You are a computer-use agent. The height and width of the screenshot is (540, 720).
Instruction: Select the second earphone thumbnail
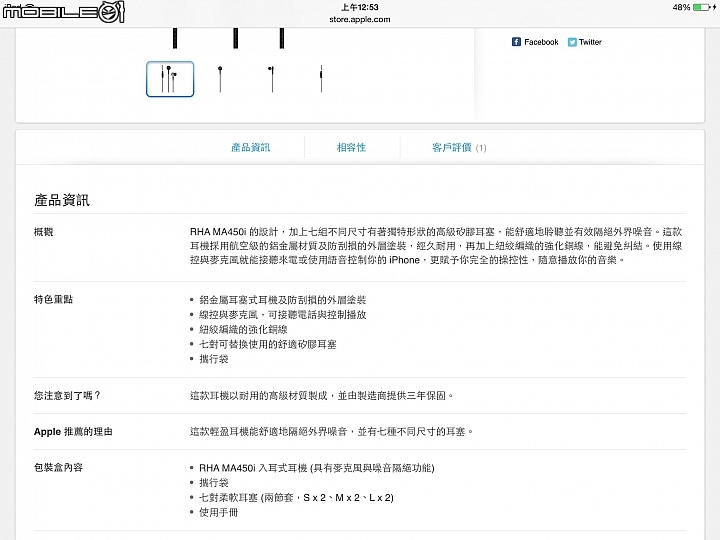220,79
